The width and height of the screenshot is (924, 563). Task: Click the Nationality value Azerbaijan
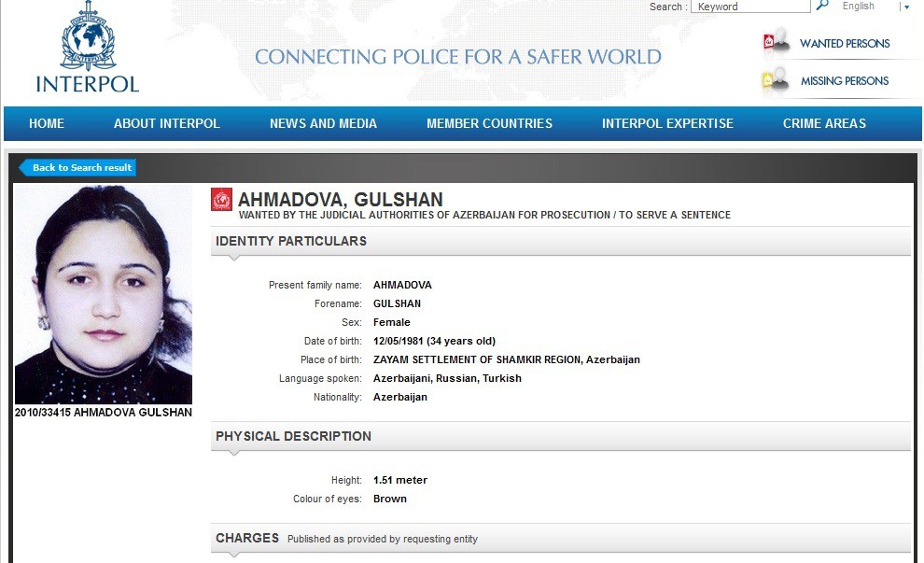coord(400,398)
